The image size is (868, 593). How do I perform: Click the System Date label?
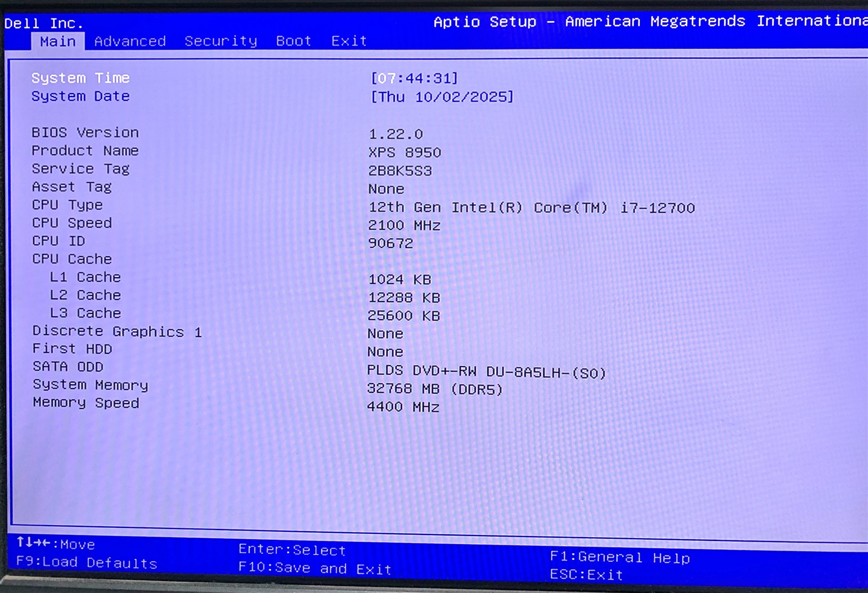coord(80,97)
